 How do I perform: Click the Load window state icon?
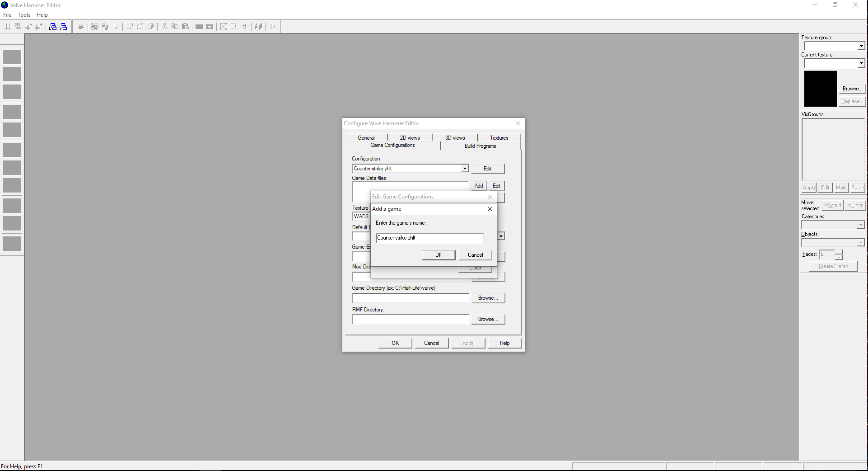point(53,27)
